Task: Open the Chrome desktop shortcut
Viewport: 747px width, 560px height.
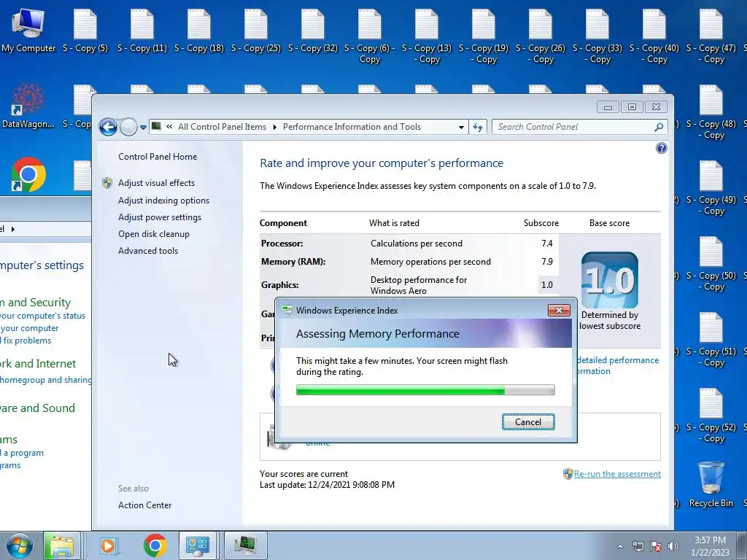Action: point(28,174)
